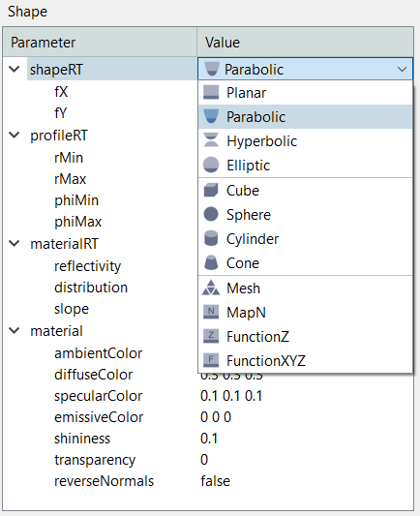The width and height of the screenshot is (420, 516).
Task: Select the reflectivity parameter
Action: 87,266
